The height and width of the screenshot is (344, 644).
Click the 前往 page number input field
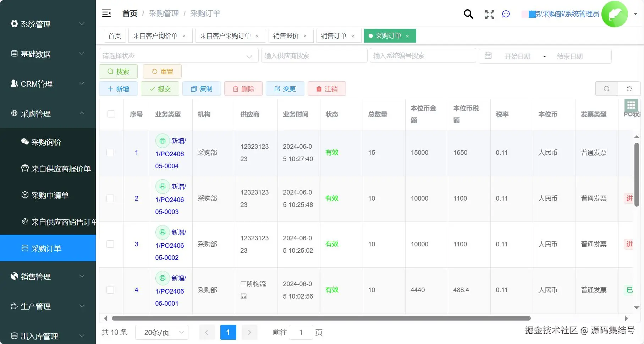tap(301, 332)
